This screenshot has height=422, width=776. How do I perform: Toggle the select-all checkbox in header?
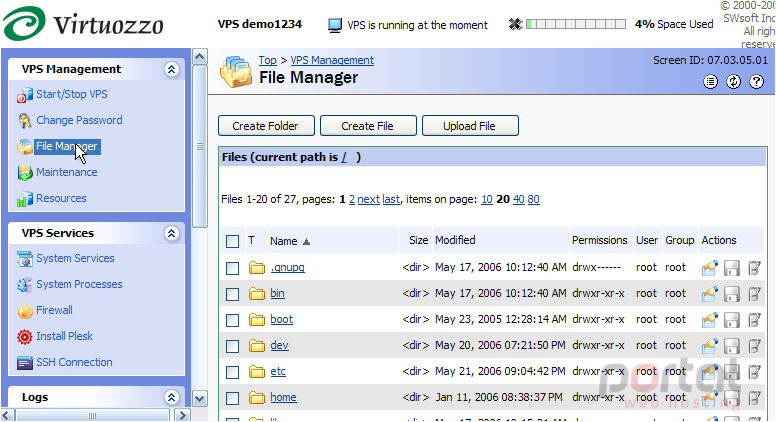[232, 241]
